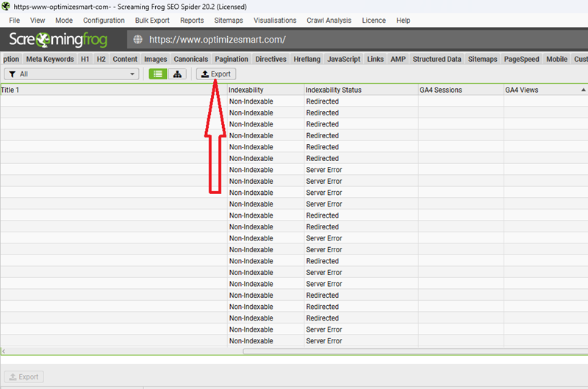This screenshot has height=389, width=588.
Task: Click the scrollbar left arrow
Action: tap(4, 351)
